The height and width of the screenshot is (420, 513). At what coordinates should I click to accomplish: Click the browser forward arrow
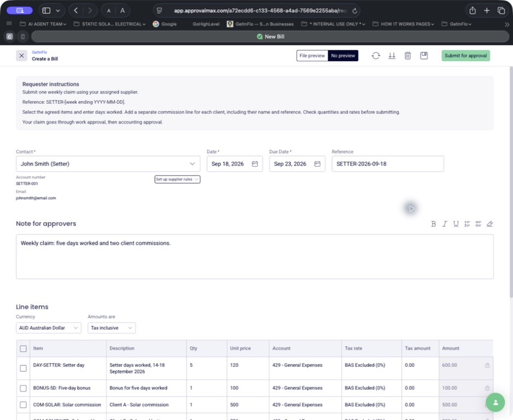click(x=90, y=10)
